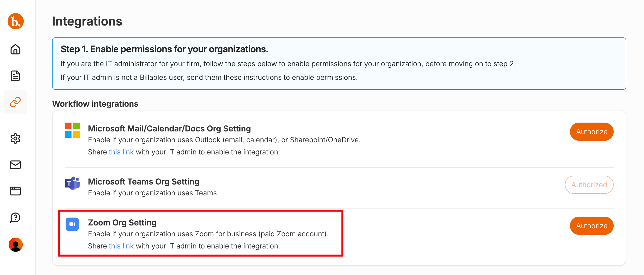Authorize Microsoft Mail/Calendar/Docs Org Setting
This screenshot has width=644, height=275.
coord(591,132)
